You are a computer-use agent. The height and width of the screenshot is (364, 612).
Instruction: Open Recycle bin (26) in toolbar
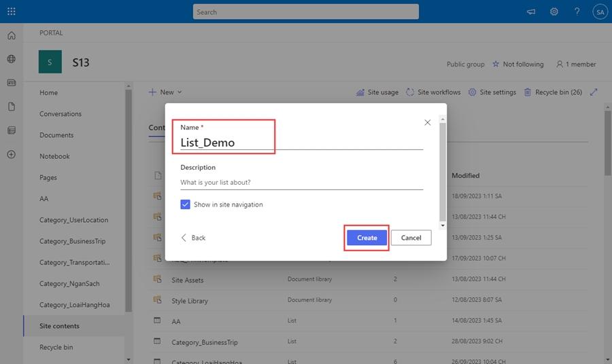(x=553, y=92)
